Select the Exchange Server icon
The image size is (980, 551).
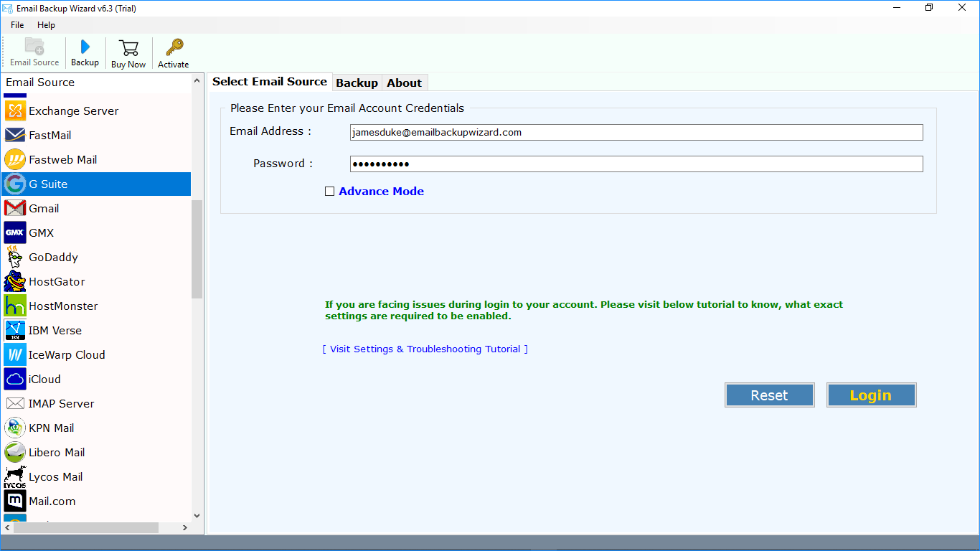point(15,110)
